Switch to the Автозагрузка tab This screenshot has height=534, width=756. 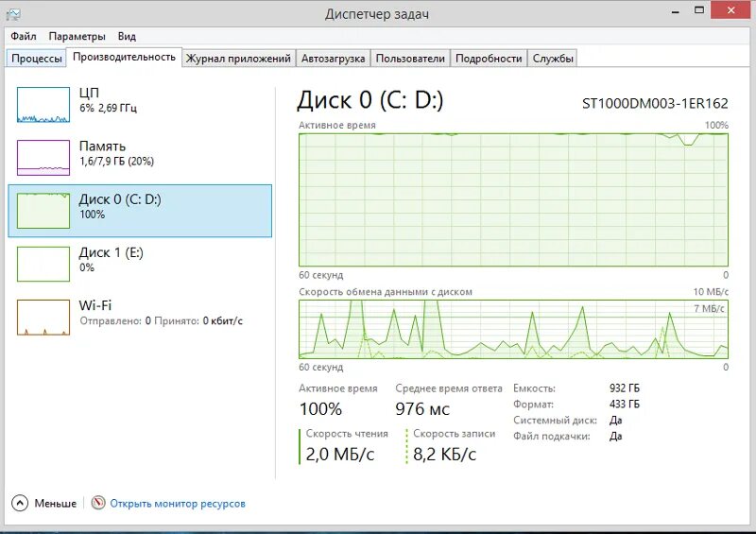tap(333, 59)
